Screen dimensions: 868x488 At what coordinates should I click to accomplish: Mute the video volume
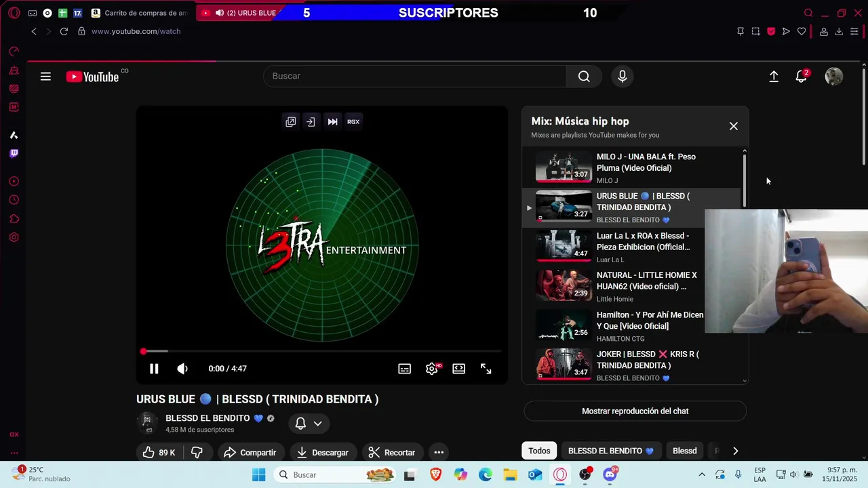182,369
